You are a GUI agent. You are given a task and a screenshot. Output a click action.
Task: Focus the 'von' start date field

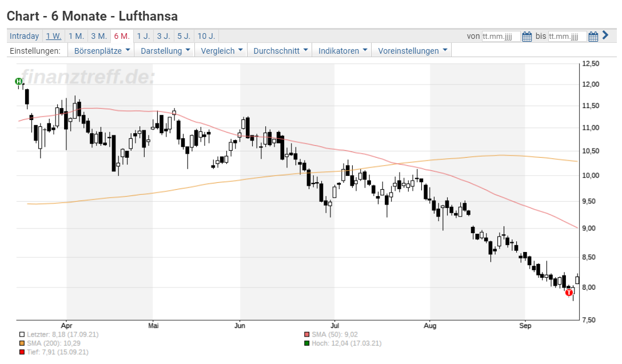coord(501,37)
